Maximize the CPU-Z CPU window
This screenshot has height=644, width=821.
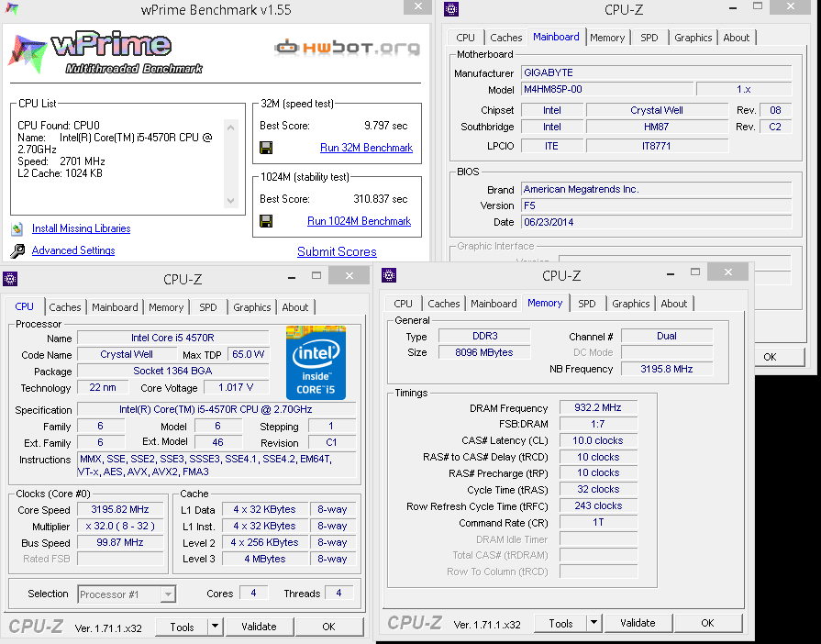316,275
